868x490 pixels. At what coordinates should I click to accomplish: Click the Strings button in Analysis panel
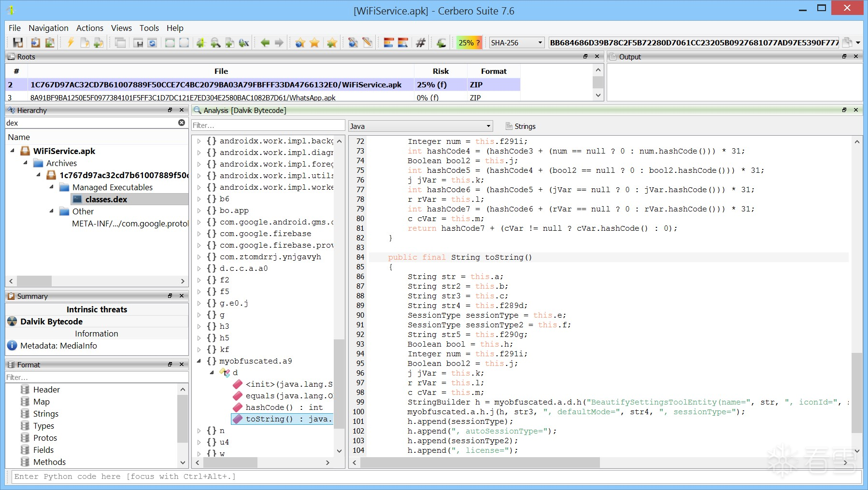coord(520,126)
